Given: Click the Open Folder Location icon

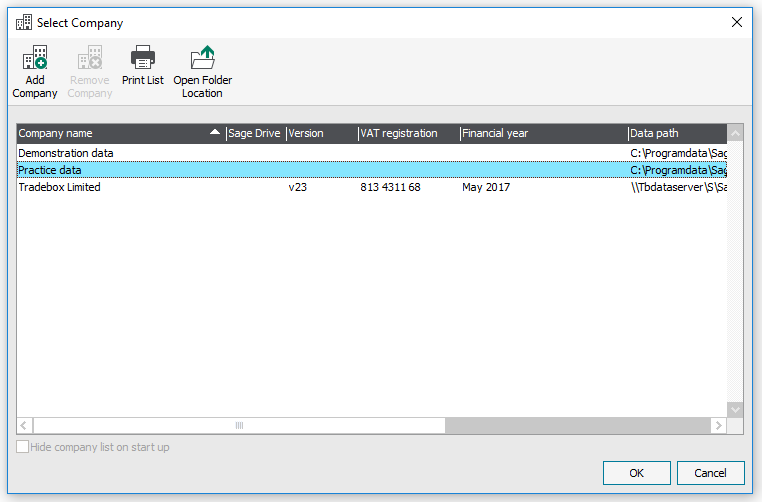Looking at the screenshot, I should coord(203,57).
